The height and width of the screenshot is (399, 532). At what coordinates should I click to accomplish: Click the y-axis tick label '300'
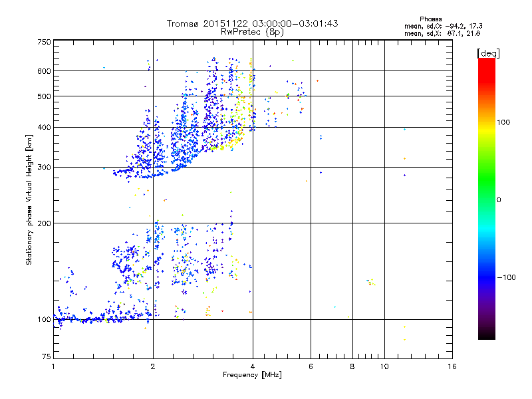tap(45, 168)
